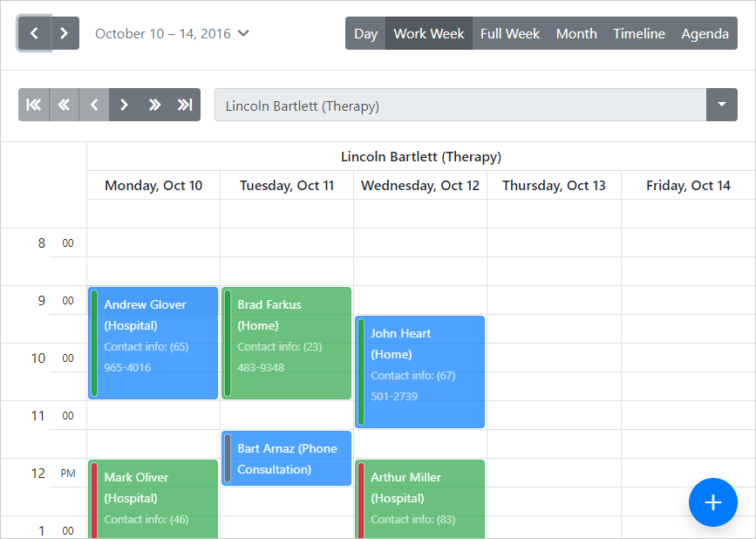Go to previous date range arrow
Image resolution: width=756 pixels, height=539 pixels.
[34, 34]
